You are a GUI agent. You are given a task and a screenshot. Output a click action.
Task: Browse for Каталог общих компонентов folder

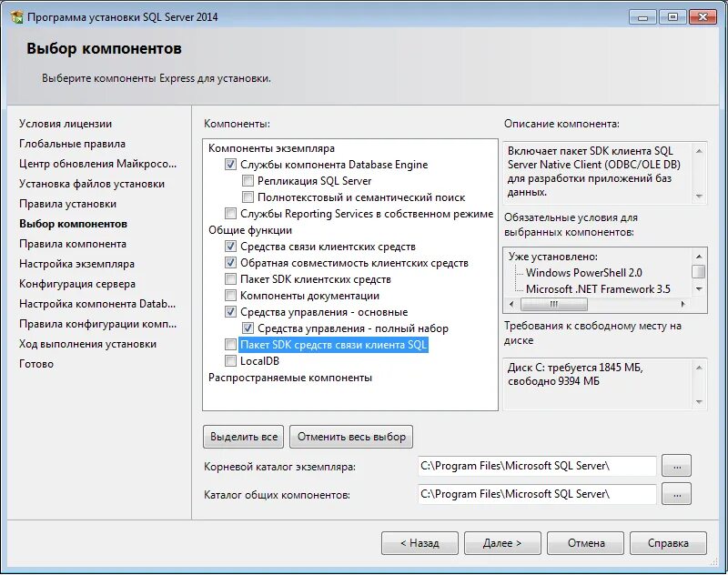coord(676,494)
